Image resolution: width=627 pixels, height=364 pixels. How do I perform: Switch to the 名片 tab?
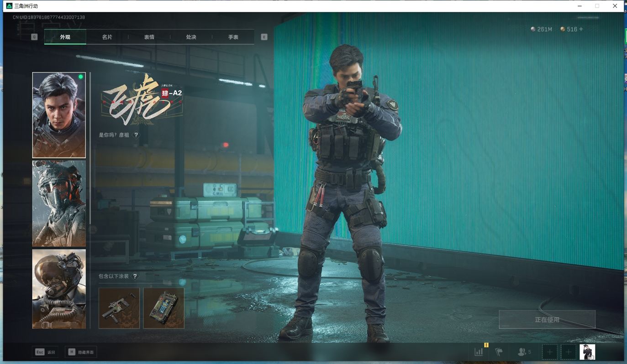click(107, 37)
